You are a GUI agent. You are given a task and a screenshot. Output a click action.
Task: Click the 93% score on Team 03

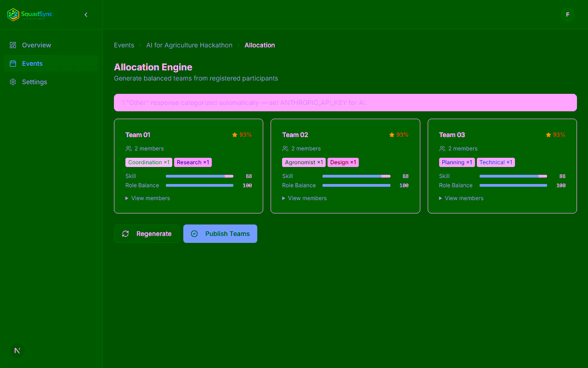[560, 135]
